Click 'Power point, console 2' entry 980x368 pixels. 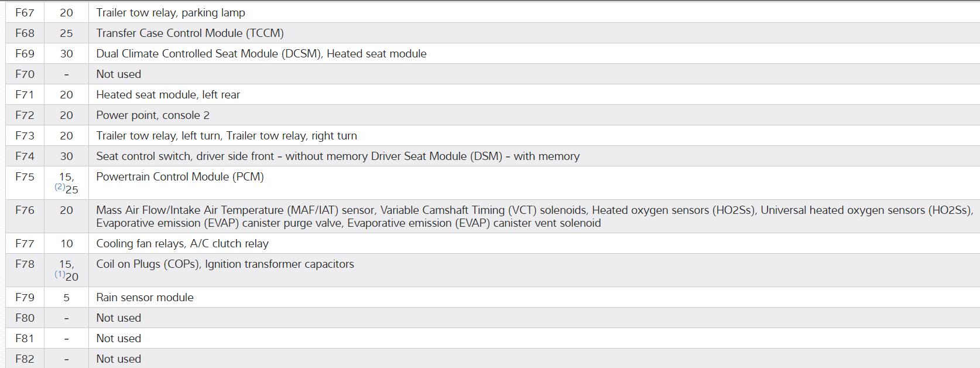click(x=153, y=115)
